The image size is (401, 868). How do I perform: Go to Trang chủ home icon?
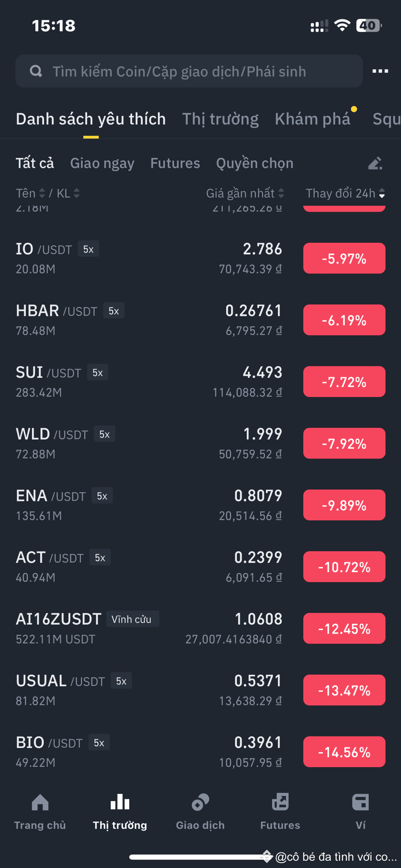(x=40, y=803)
